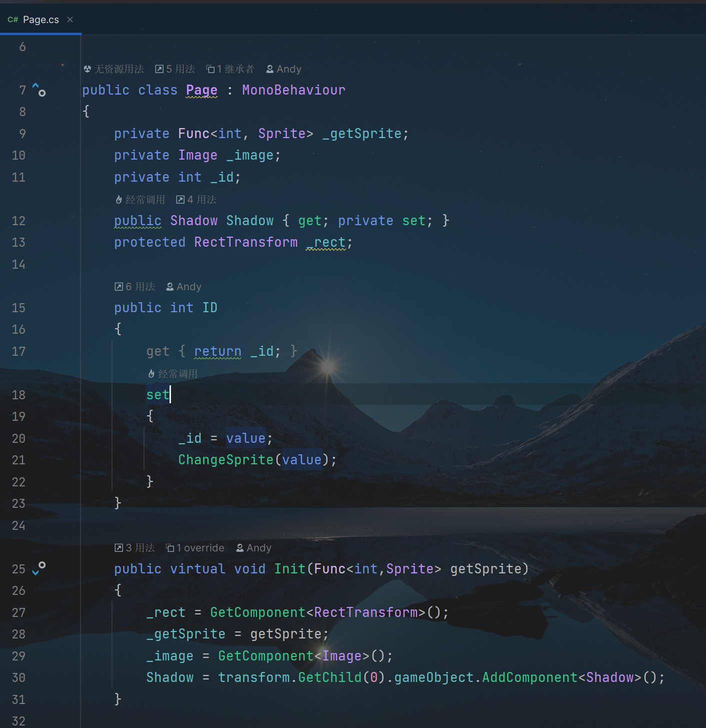Click line number 18 in the gutter
Screen dimensions: 706x728
pos(18,395)
